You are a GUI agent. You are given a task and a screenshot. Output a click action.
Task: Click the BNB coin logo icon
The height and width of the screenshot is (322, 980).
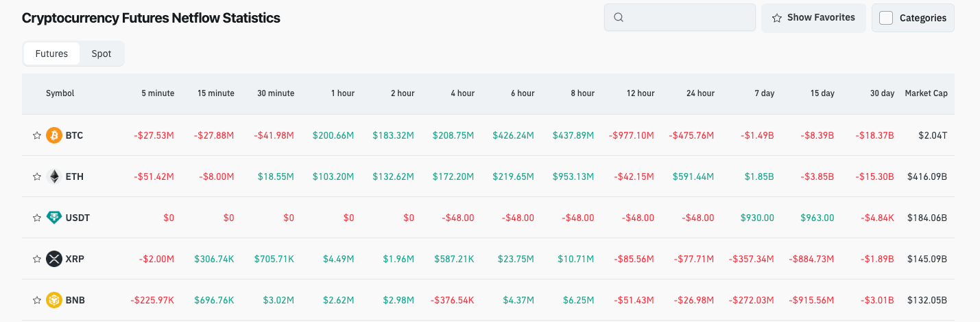[54, 300]
